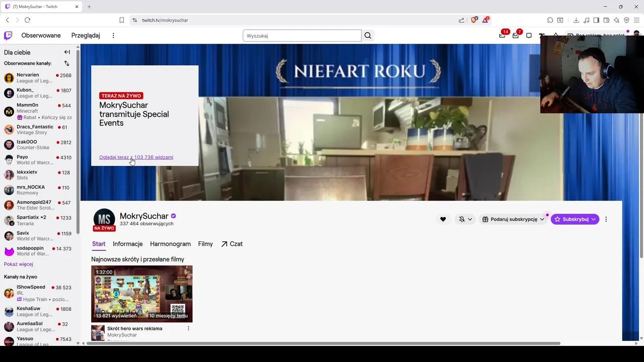Click Brave Shields lion icon
This screenshot has height=362, width=644.
tap(474, 20)
